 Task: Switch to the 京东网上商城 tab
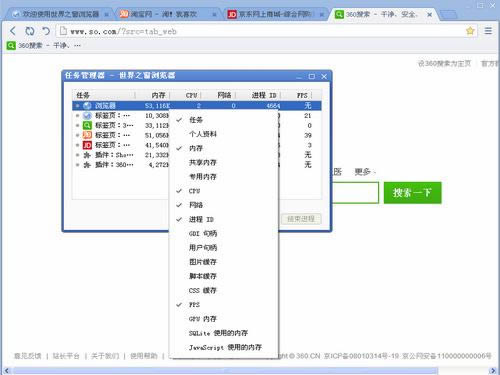275,14
